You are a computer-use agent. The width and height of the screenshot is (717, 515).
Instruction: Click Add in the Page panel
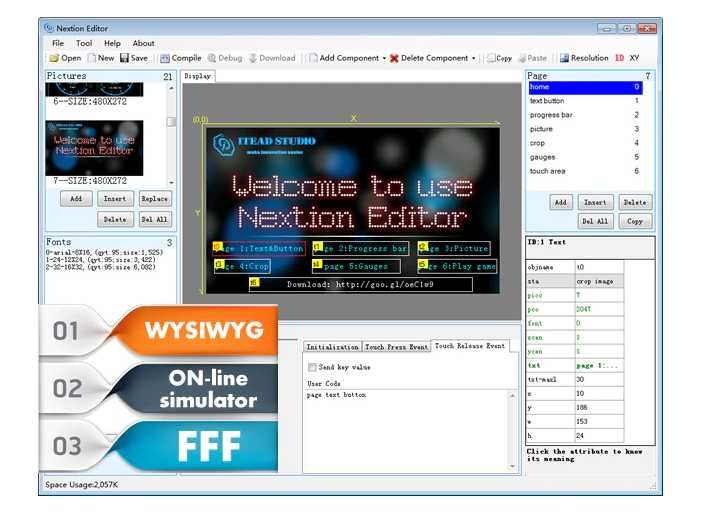click(x=561, y=202)
